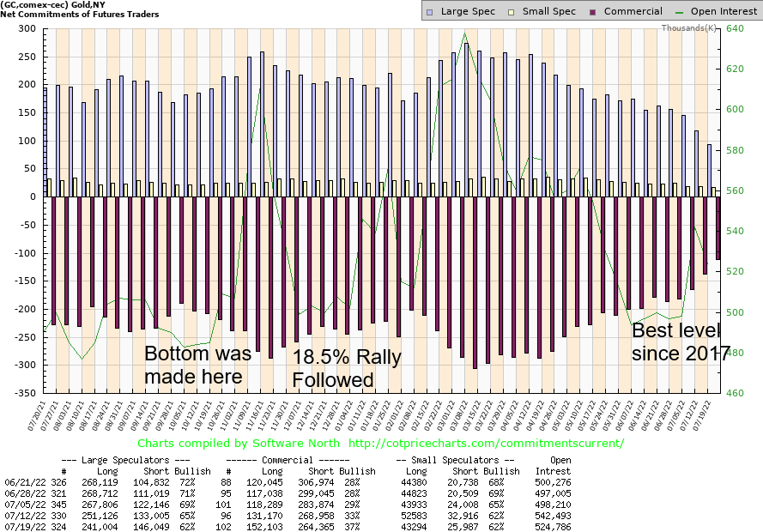Toggle the Commercial series legend label

pyautogui.click(x=633, y=12)
